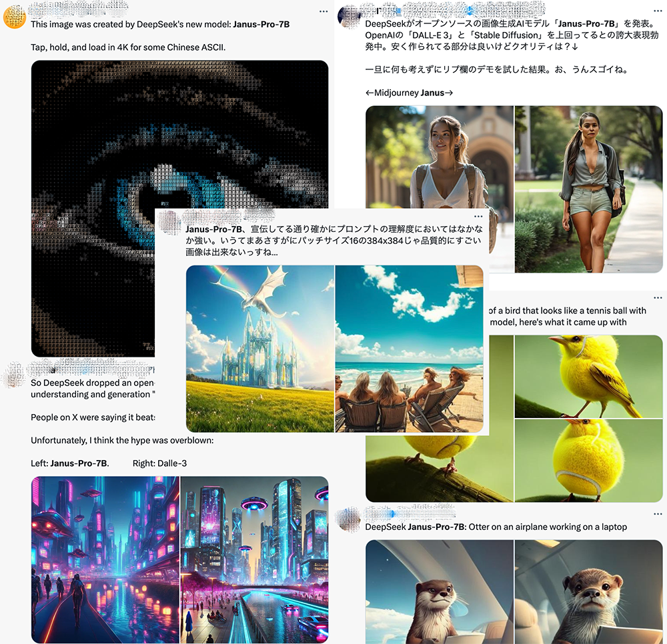667x644 pixels.
Task: Open more options on dragon castle tweet
Action: pos(478,217)
